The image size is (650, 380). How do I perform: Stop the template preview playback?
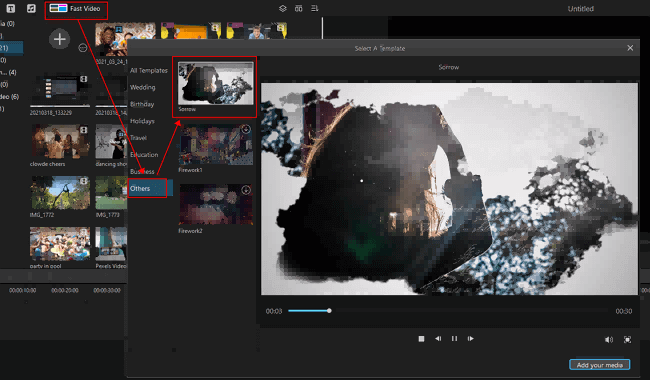click(x=421, y=339)
